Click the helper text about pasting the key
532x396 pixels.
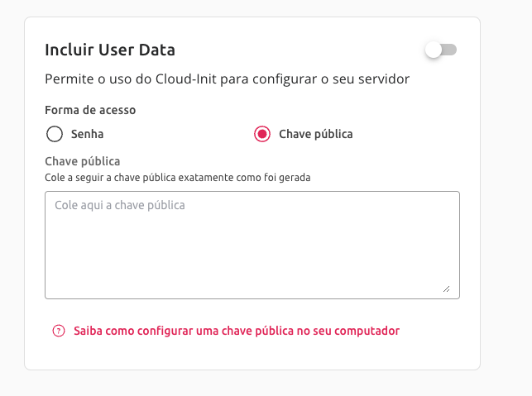tap(177, 177)
